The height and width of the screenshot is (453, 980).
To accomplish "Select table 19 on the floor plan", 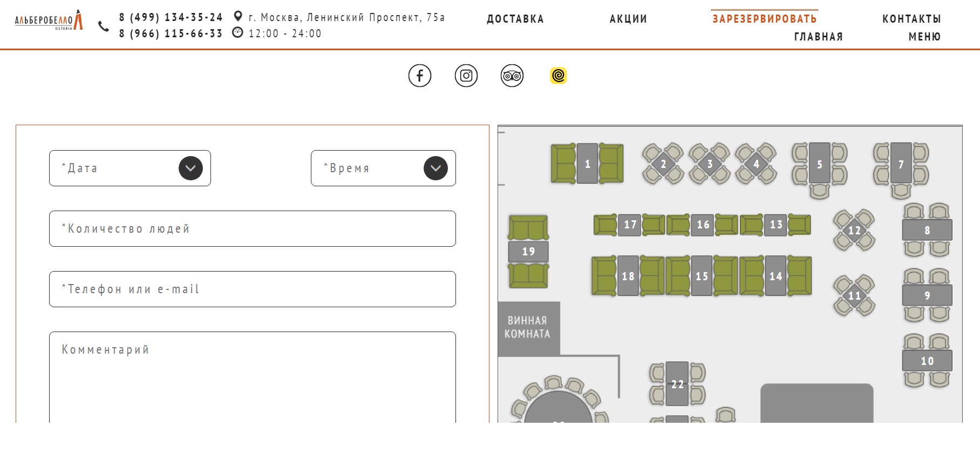I will [x=528, y=252].
